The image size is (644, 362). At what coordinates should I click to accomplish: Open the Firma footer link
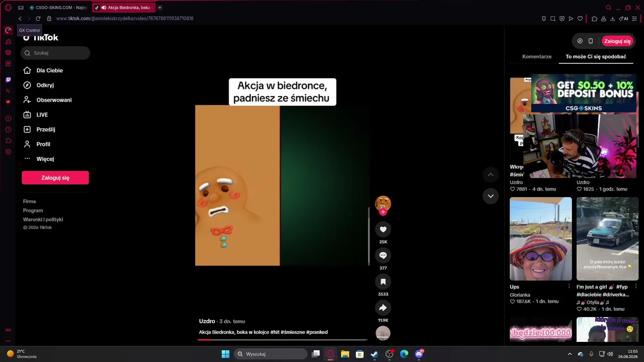[29, 202]
